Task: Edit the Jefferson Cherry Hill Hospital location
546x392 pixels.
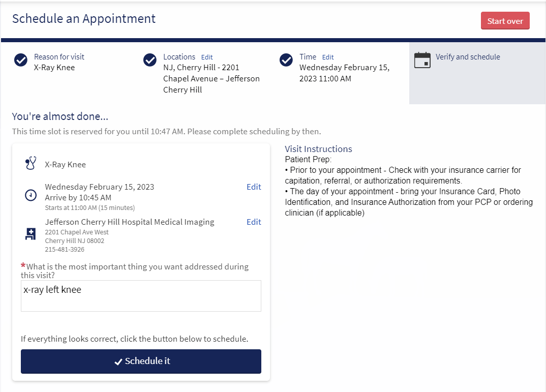Action: pos(254,222)
